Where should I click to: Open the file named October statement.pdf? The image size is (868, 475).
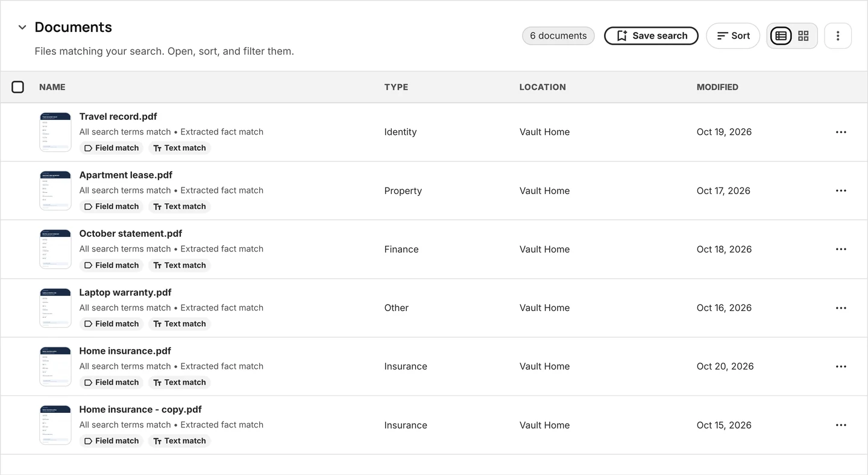point(131,233)
